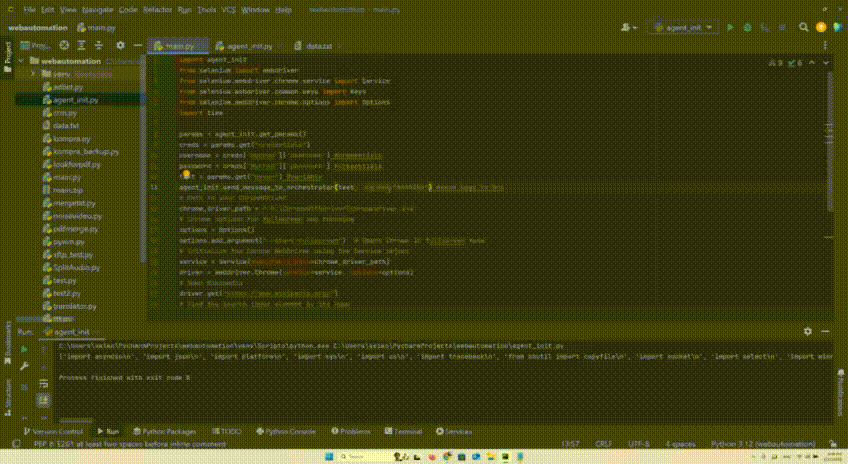This screenshot has height=464, width=848.
Task: Open Project panel settings gear
Action: coord(120,45)
